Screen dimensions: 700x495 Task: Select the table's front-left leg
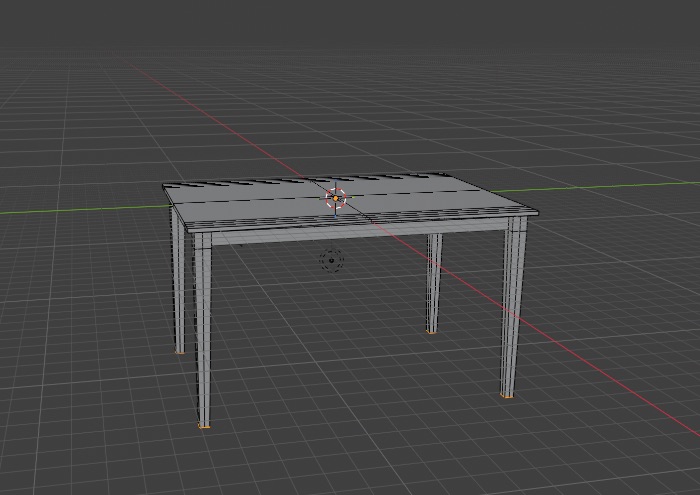pyautogui.click(x=203, y=330)
